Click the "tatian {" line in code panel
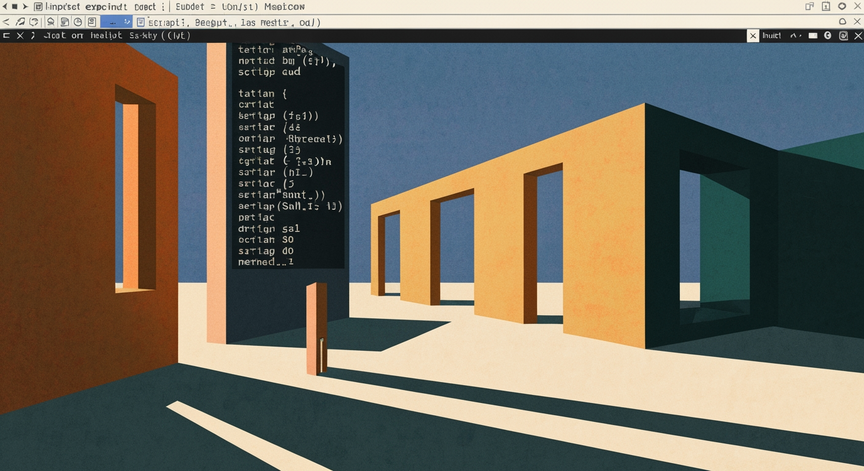The image size is (864, 471). (263, 94)
